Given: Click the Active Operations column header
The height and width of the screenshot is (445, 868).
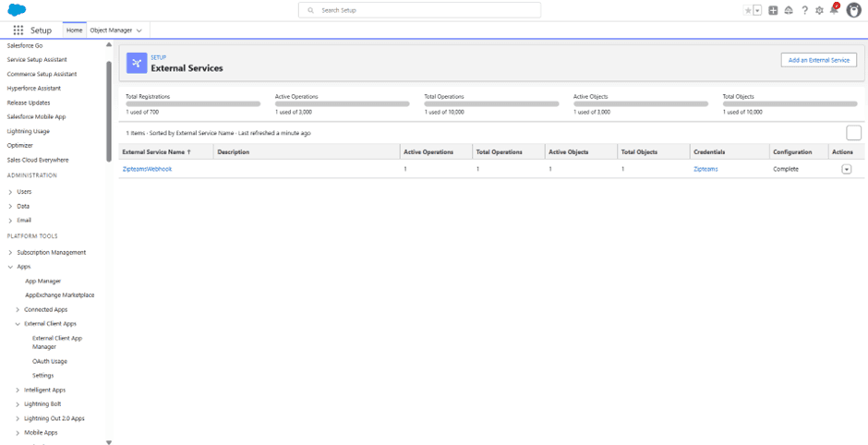Looking at the screenshot, I should coord(436,151).
